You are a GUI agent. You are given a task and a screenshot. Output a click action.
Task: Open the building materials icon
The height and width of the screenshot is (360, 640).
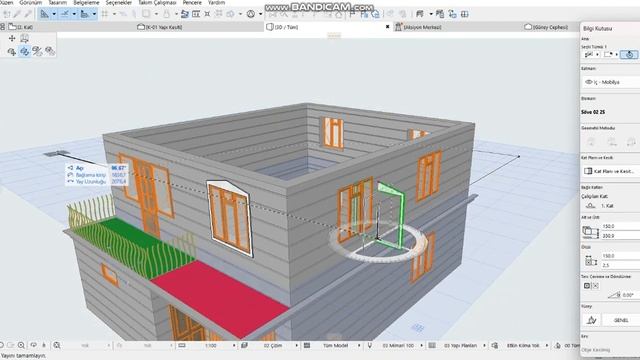pyautogui.click(x=420, y=14)
